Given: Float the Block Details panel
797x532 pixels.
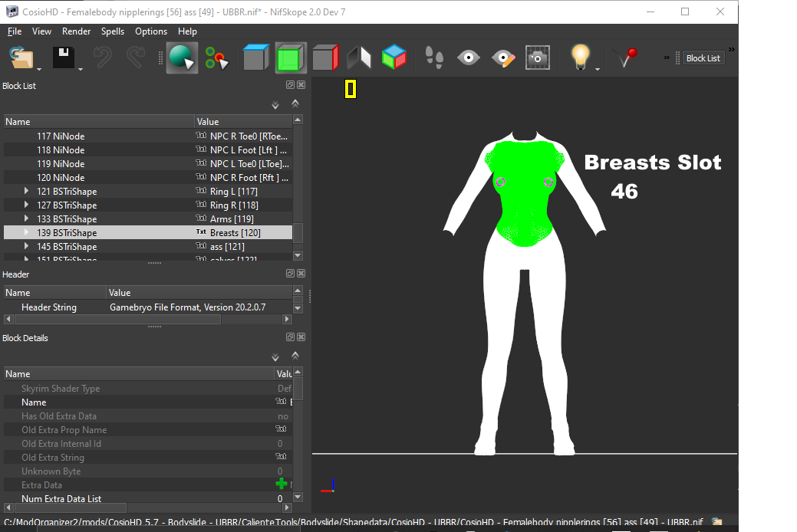Looking at the screenshot, I should (x=290, y=337).
